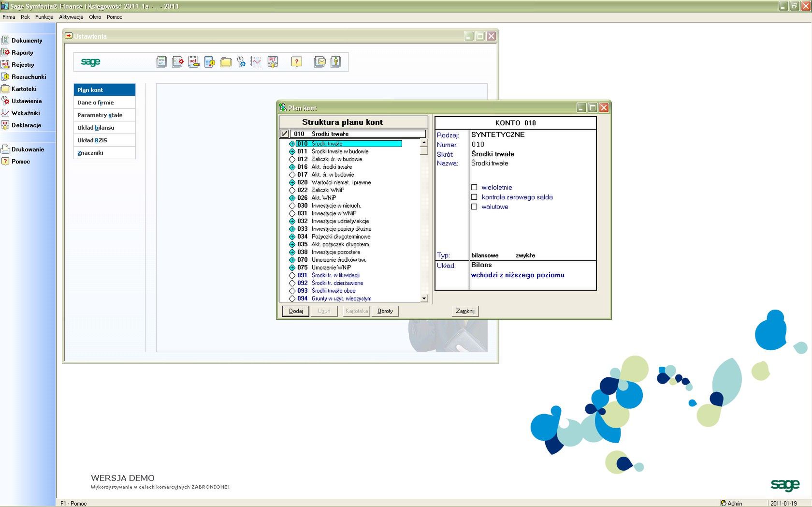Click the checkmark icon beside header 010
The width and height of the screenshot is (812, 507).
coord(285,134)
